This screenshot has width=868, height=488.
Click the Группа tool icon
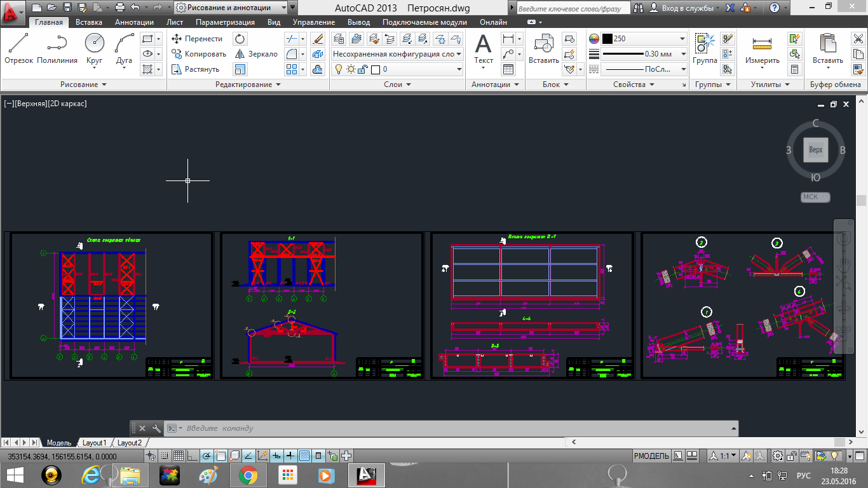(x=705, y=49)
